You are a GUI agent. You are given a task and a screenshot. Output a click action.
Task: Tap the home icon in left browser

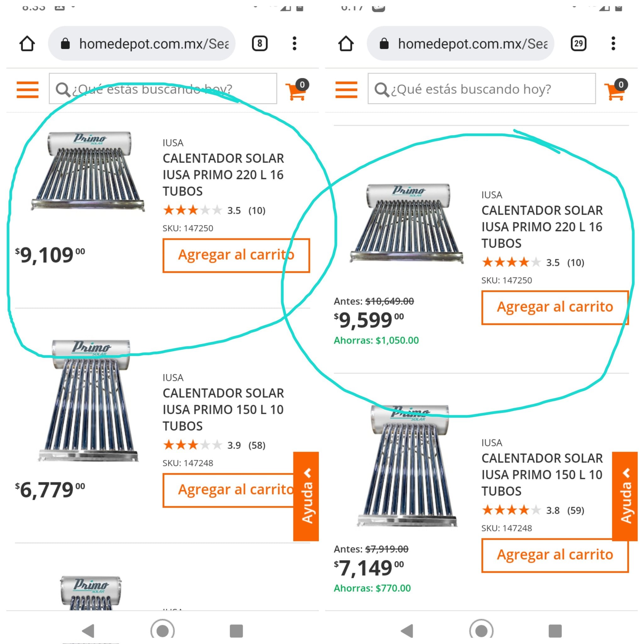tap(27, 44)
